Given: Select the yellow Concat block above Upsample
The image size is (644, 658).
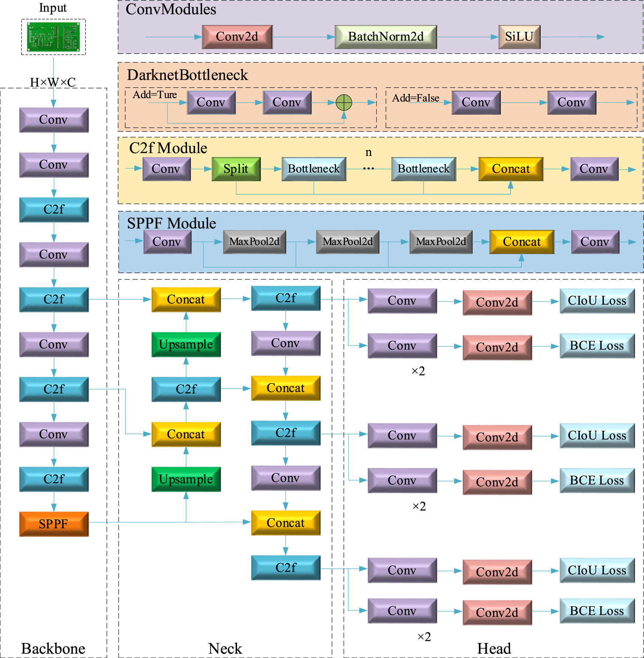Looking at the screenshot, I should 185,299.
